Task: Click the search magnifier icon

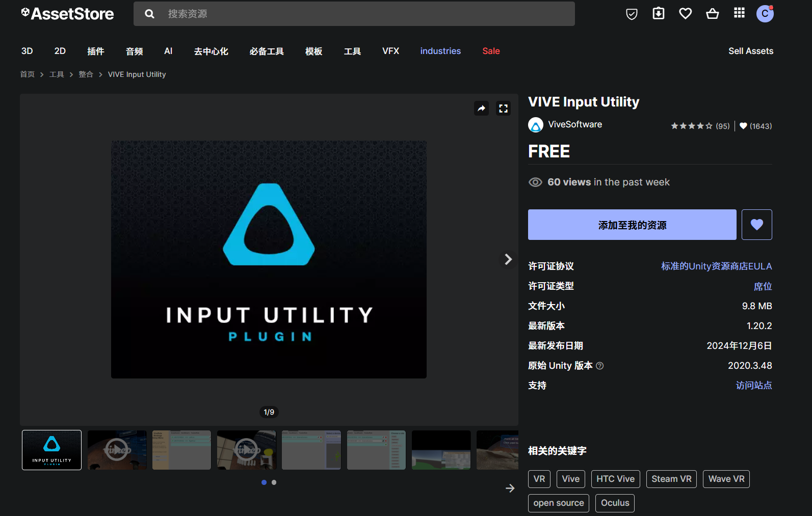Action: [x=149, y=14]
